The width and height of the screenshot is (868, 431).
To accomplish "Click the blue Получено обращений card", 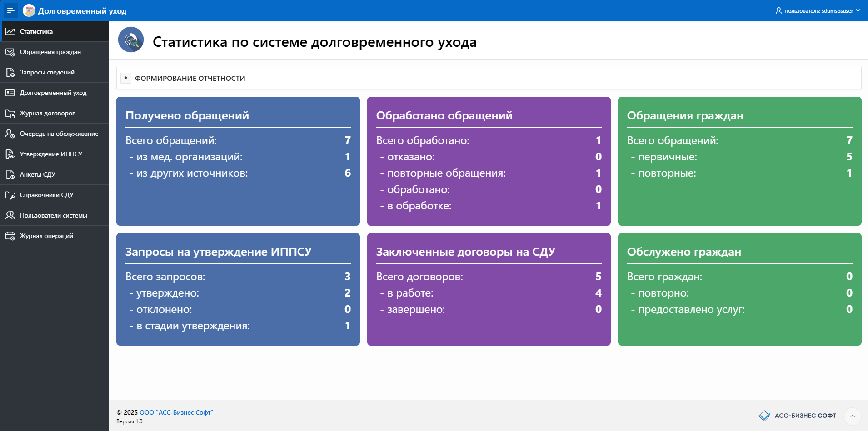I will tap(238, 161).
